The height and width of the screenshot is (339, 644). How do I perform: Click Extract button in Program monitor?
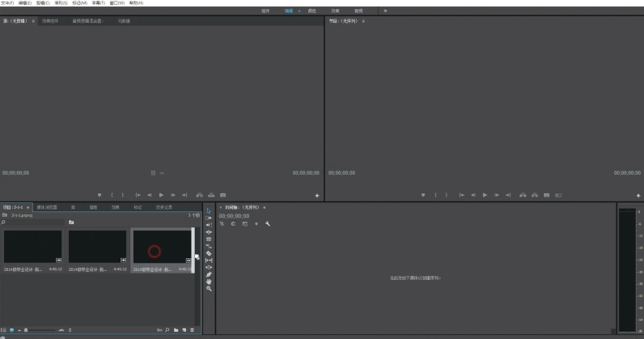(534, 195)
